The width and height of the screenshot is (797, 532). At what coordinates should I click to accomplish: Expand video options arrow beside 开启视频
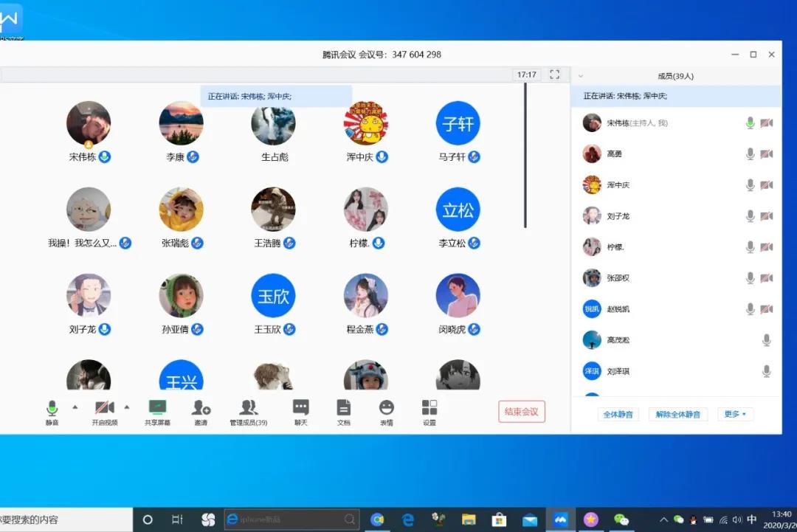tap(127, 407)
